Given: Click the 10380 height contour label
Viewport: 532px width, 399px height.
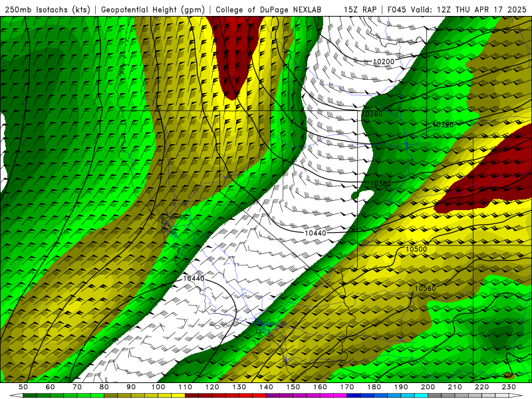Looking at the screenshot, I should pyautogui.click(x=380, y=184).
